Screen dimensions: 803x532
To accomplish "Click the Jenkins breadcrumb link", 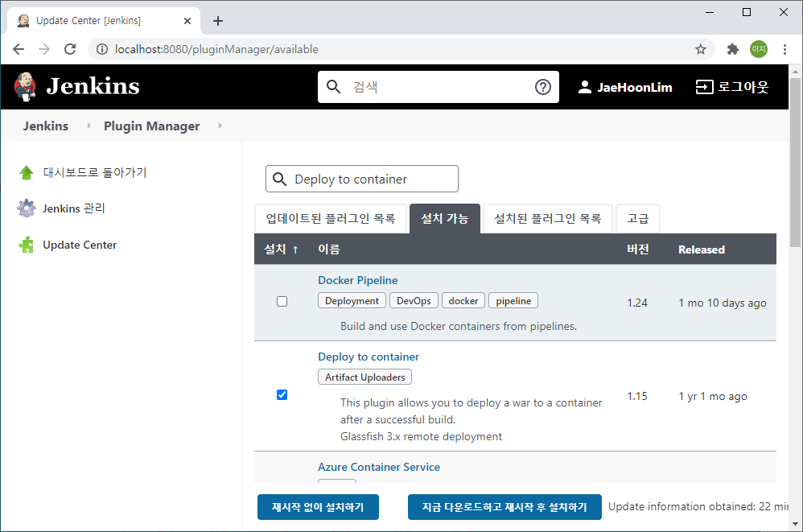I will coord(46,126).
